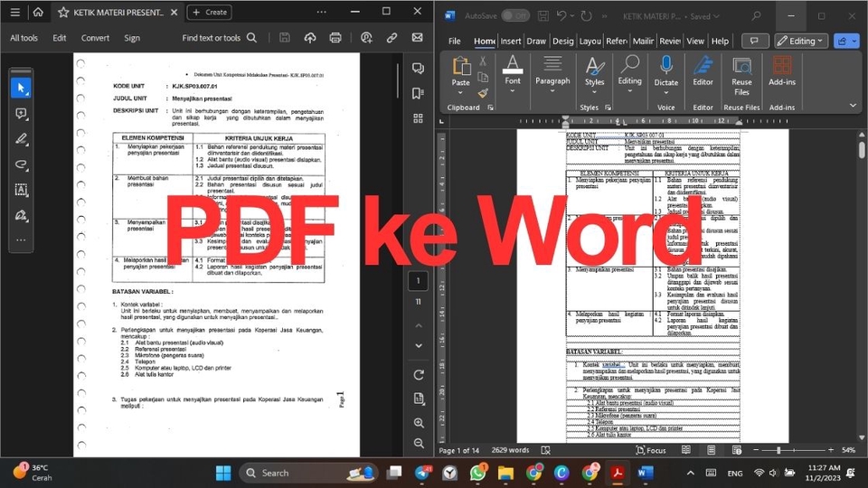Screen dimensions: 868x488
Task: Switch to Print Layout view in Word
Action: 712,450
